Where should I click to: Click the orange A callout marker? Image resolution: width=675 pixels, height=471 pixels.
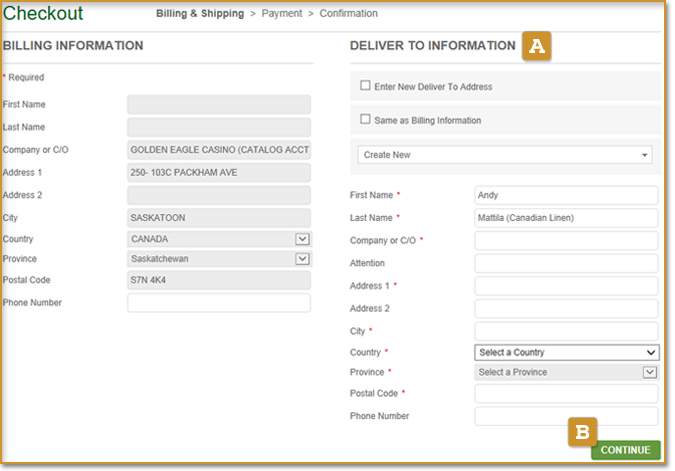537,46
